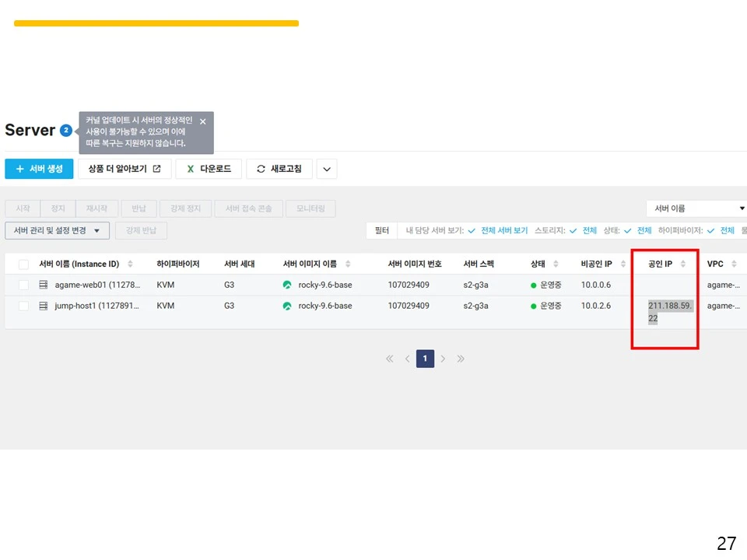Image resolution: width=747 pixels, height=560 pixels.
Task: Click server icon in jump-host1 row
Action: 44,306
